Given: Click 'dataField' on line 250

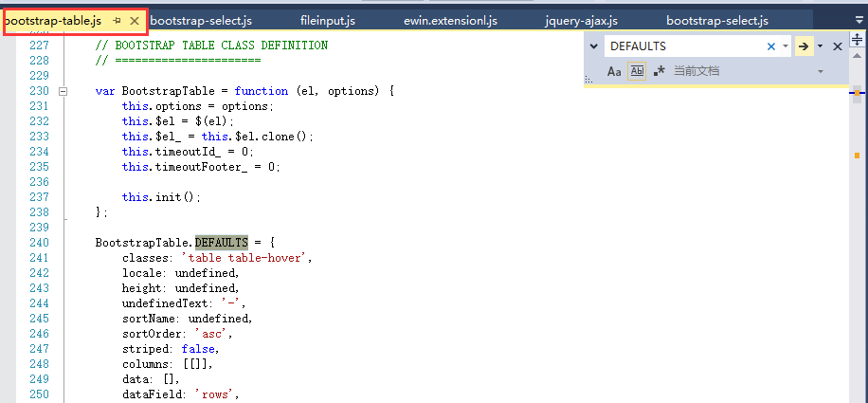Looking at the screenshot, I should [x=146, y=394].
